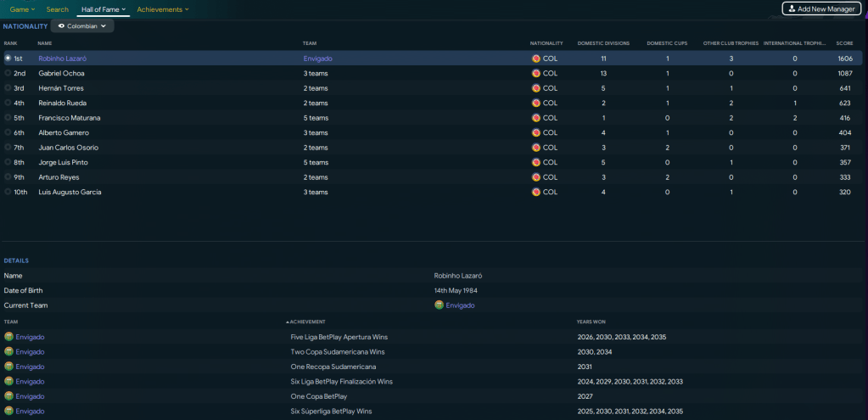Open Envigado team link in Robinho Lazaró row
The width and height of the screenshot is (868, 420).
[x=317, y=59]
